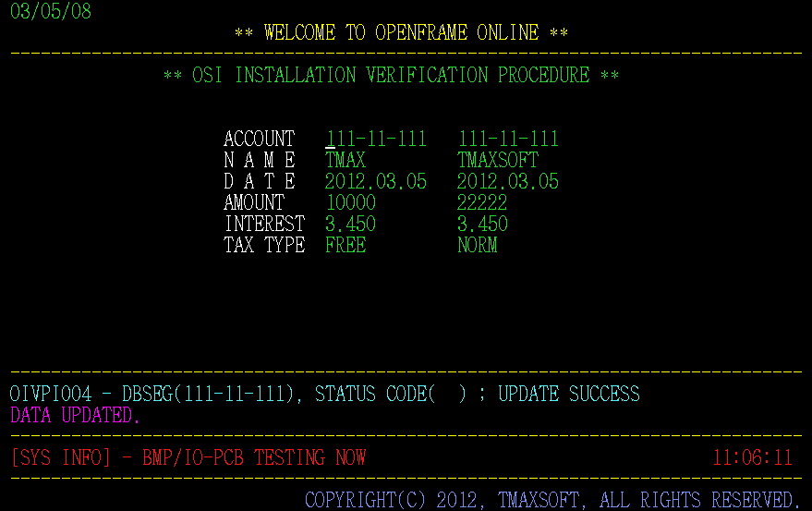Click the ACCOUNT row label
This screenshot has width=812, height=511.
click(259, 140)
